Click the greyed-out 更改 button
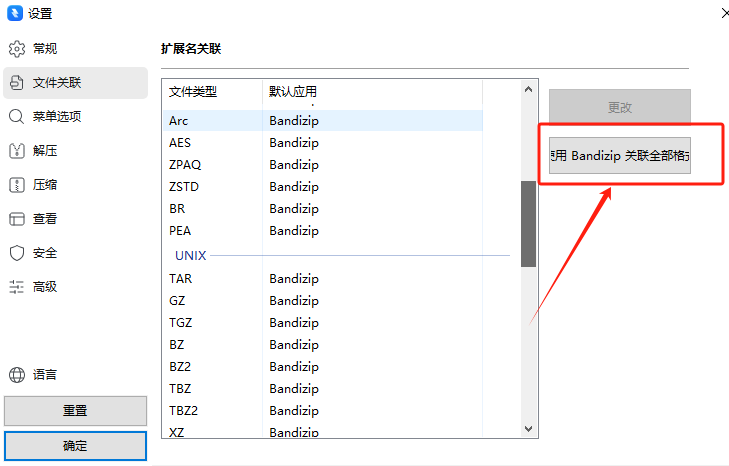 point(620,107)
